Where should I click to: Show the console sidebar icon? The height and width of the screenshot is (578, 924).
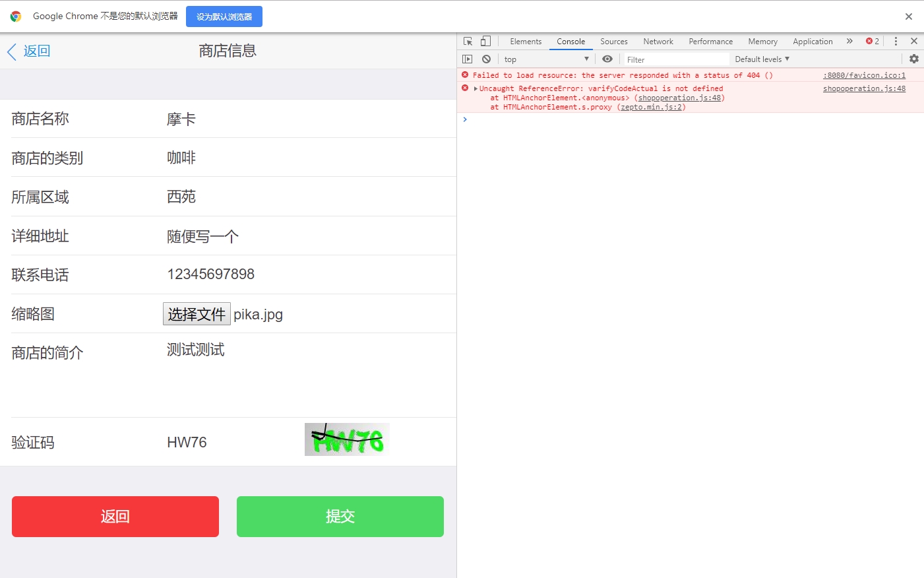click(468, 59)
